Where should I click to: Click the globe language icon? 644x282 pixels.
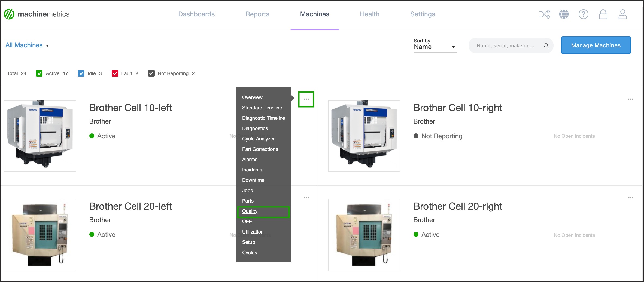pos(564,14)
